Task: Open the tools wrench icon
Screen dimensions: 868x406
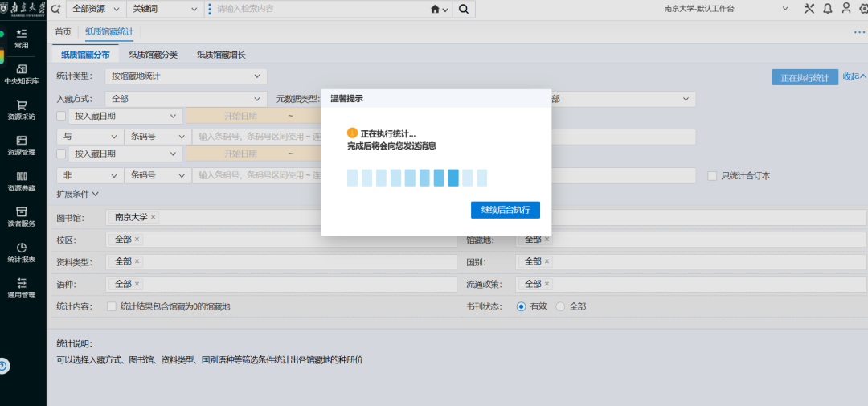Action: click(x=809, y=8)
